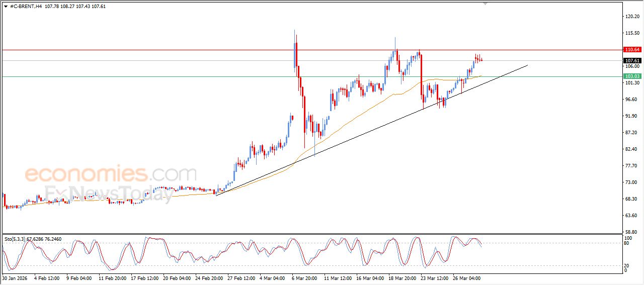Click the chart shift triangle marker at top
This screenshot has width=644, height=285.
click(x=485, y=4)
